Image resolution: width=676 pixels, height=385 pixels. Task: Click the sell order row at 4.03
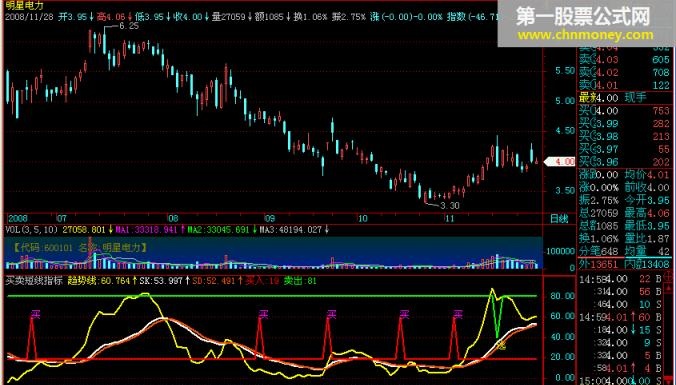[x=624, y=59]
